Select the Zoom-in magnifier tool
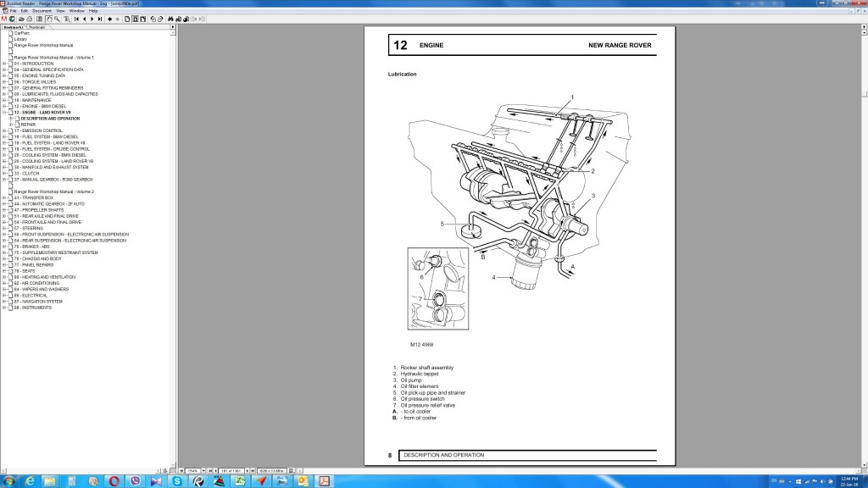 click(57, 19)
